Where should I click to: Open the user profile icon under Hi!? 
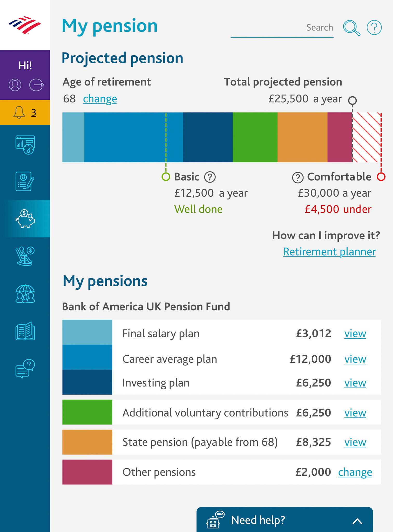15,85
